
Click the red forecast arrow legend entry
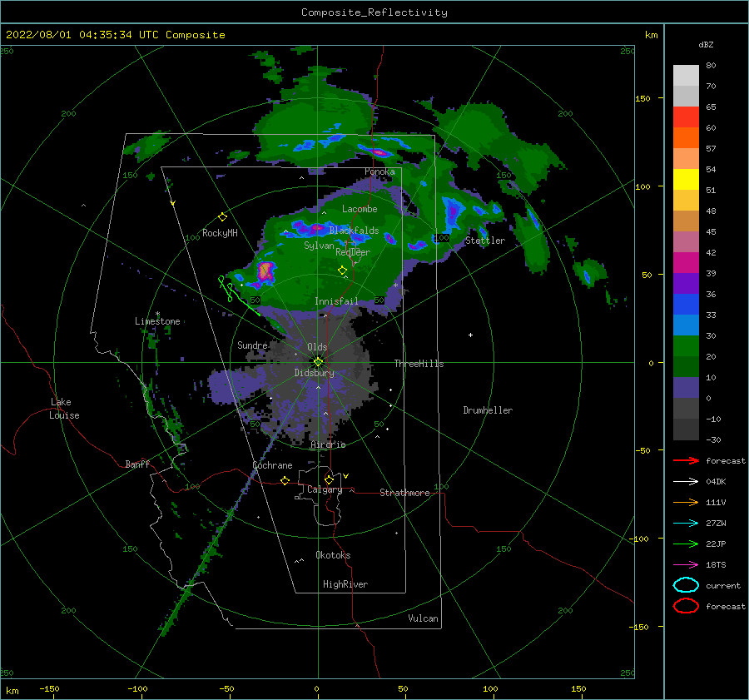709,460
